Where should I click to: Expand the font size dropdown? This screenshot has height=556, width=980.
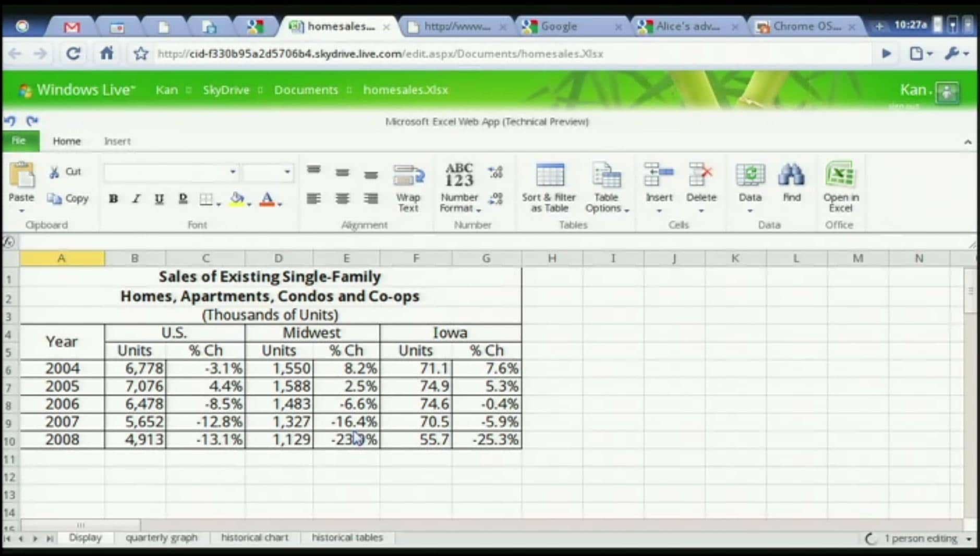click(x=287, y=172)
